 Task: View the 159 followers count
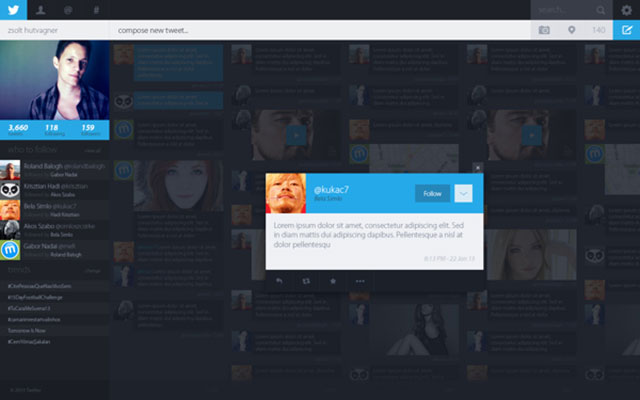click(x=90, y=130)
